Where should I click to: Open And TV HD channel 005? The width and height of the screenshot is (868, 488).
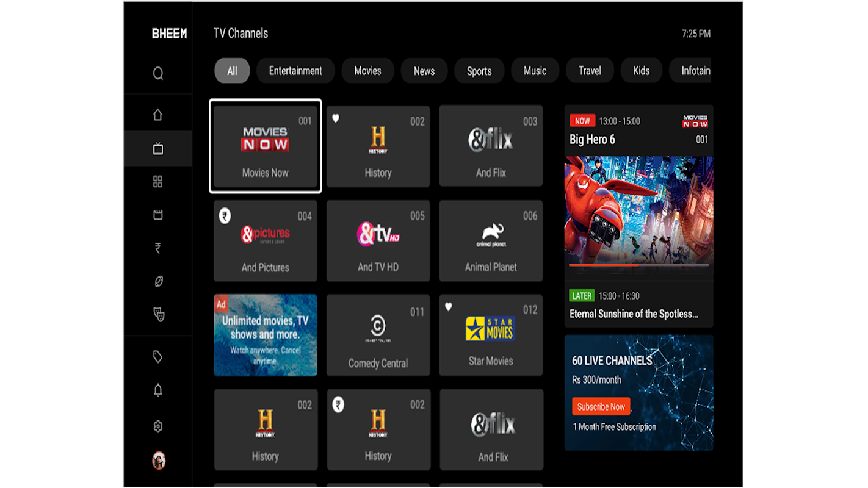click(378, 241)
